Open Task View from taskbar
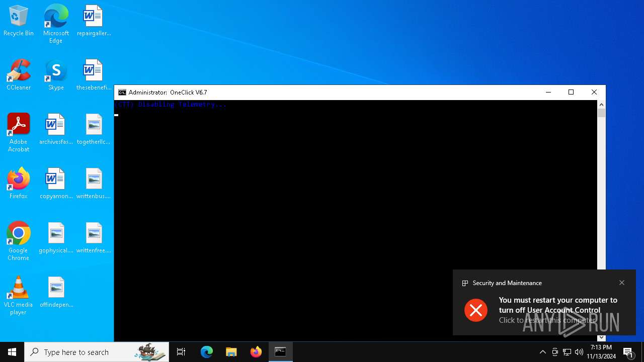 [x=181, y=352]
